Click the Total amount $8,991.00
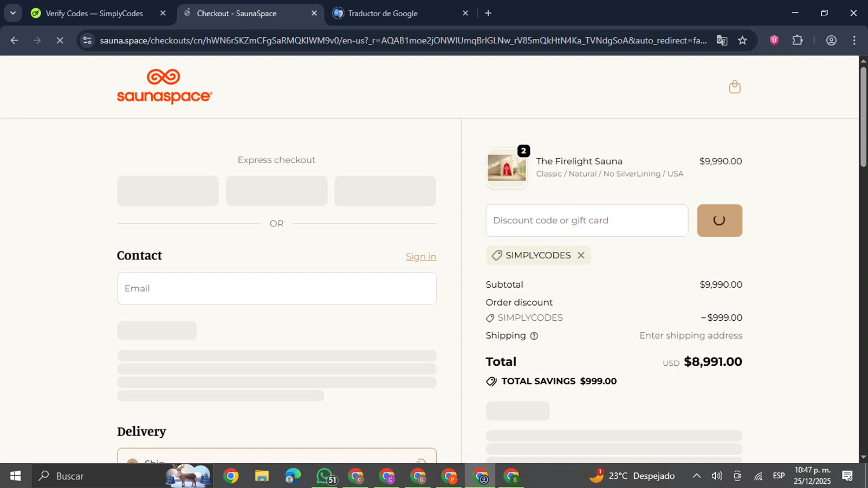 pos(713,362)
